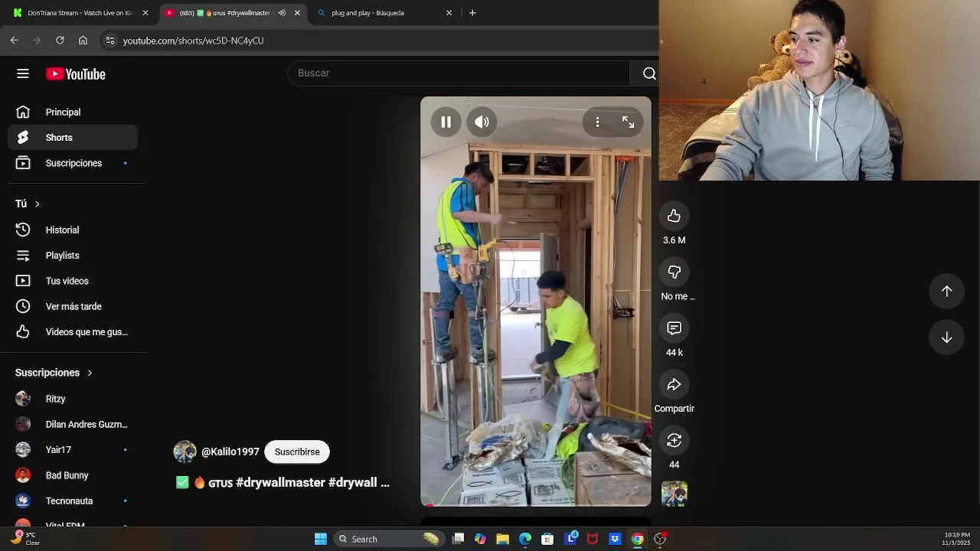Open the YouTube hamburger guide menu
980x551 pixels.
[x=23, y=73]
